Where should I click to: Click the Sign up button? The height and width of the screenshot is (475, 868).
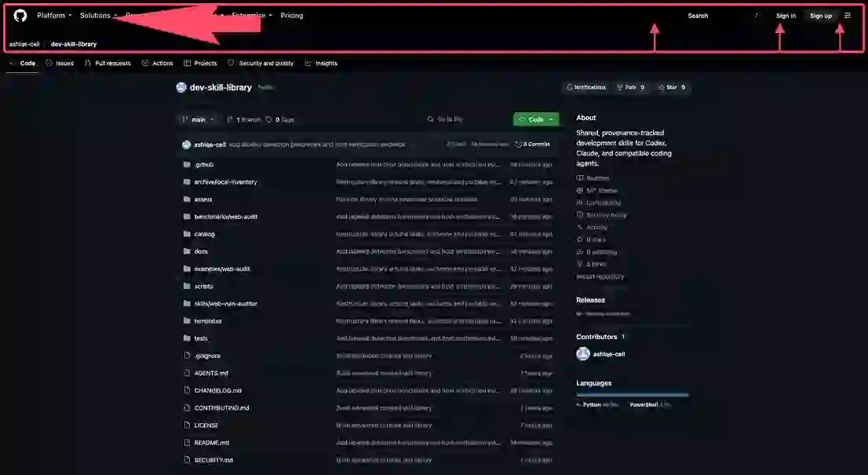click(820, 16)
